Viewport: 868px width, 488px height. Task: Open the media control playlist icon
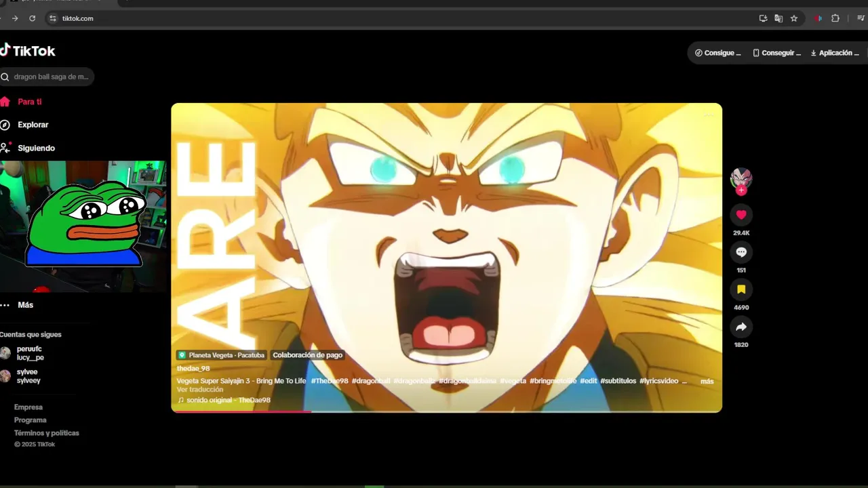pos(861,18)
